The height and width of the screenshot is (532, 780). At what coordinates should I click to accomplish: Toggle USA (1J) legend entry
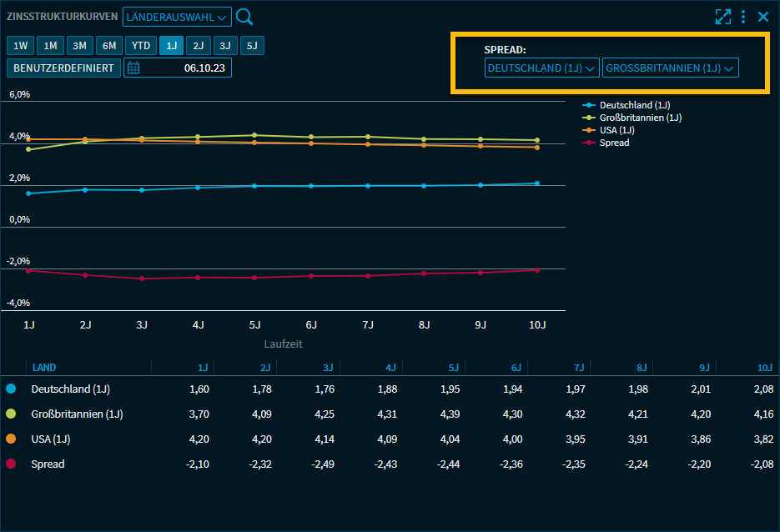click(x=616, y=130)
